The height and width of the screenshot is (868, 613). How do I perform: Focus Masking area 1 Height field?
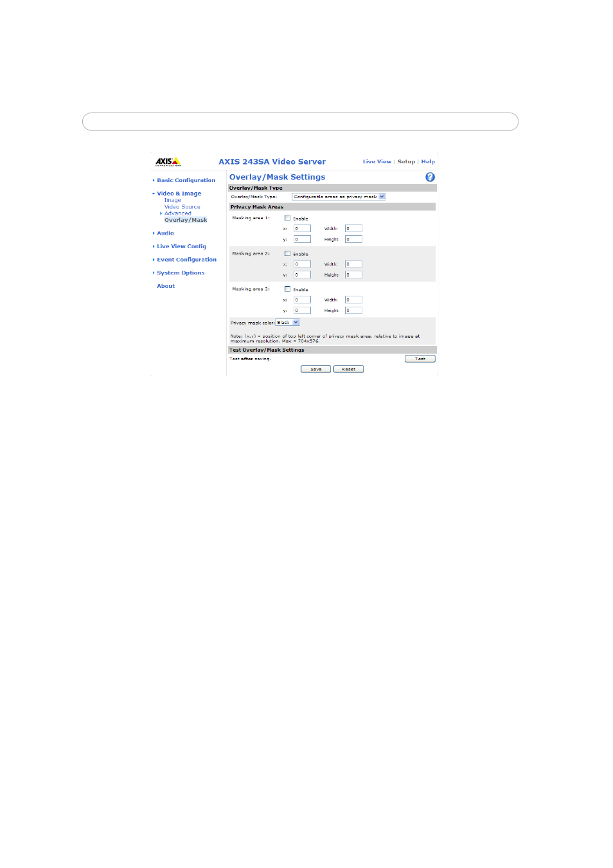click(353, 239)
